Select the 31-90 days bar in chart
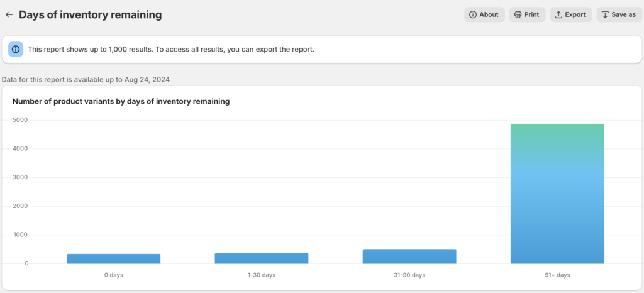Image resolution: width=644 pixels, height=293 pixels. [x=409, y=257]
